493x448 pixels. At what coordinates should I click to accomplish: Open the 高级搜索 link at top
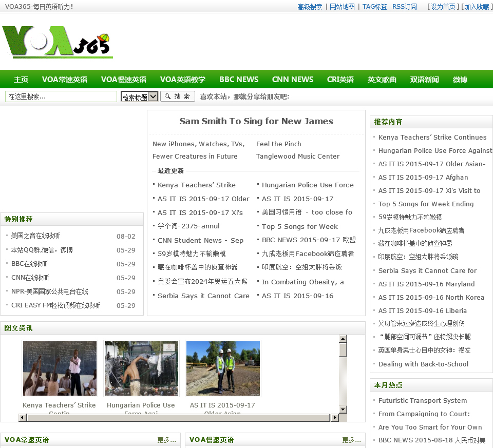tap(310, 7)
